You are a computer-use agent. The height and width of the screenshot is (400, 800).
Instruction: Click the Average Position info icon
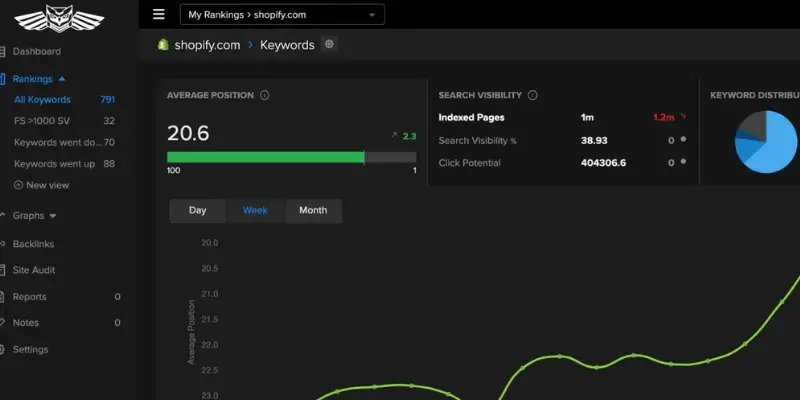pyautogui.click(x=264, y=95)
